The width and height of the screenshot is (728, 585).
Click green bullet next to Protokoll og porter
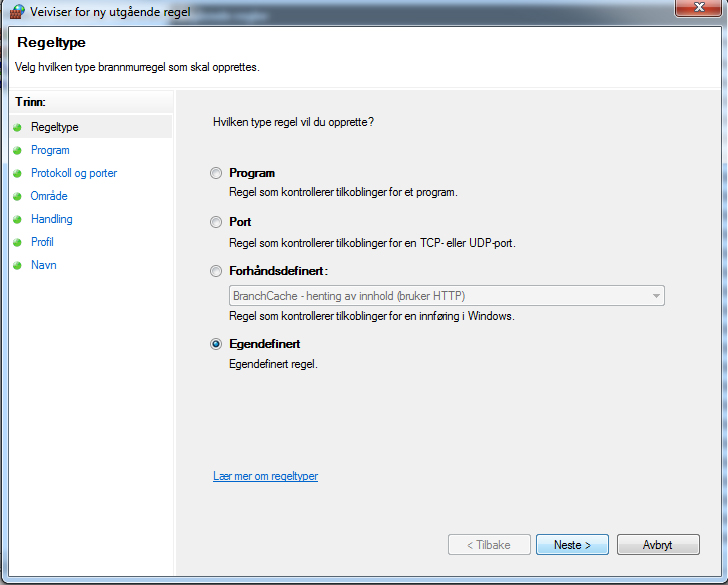(x=18, y=173)
